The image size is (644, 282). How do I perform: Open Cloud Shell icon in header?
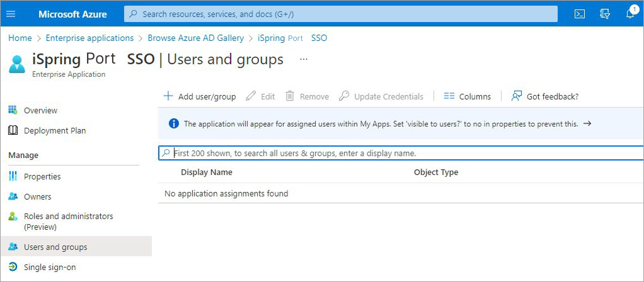coord(580,14)
